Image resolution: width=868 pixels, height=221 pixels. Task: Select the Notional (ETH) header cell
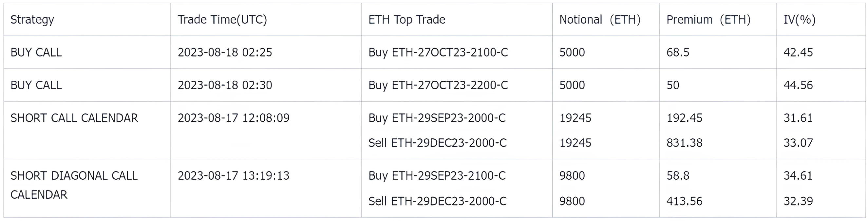click(600, 20)
